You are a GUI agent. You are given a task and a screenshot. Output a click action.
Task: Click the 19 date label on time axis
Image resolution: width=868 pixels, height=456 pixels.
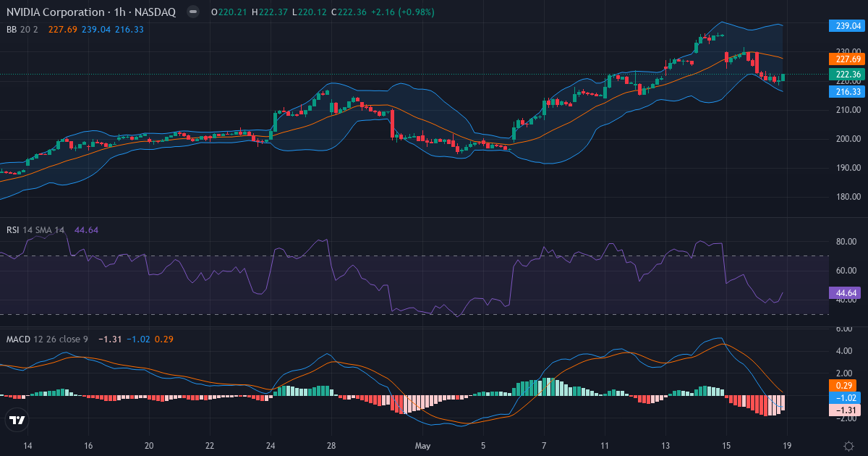[787, 446]
